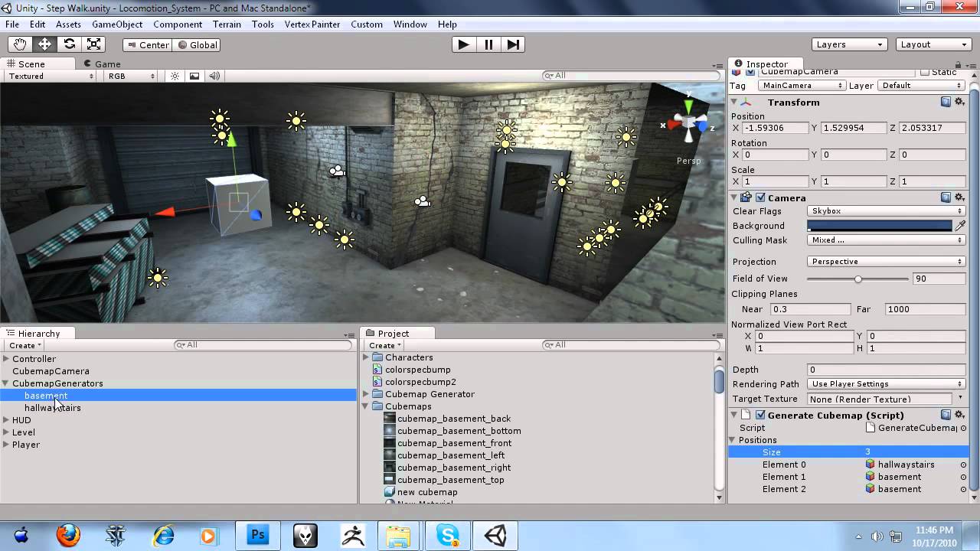Toggle scene lighting sun icon
980x551 pixels.
point(175,76)
